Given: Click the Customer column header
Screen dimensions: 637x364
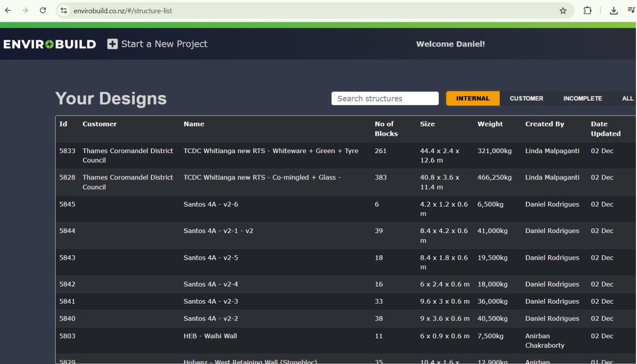Looking at the screenshot, I should pos(100,124).
